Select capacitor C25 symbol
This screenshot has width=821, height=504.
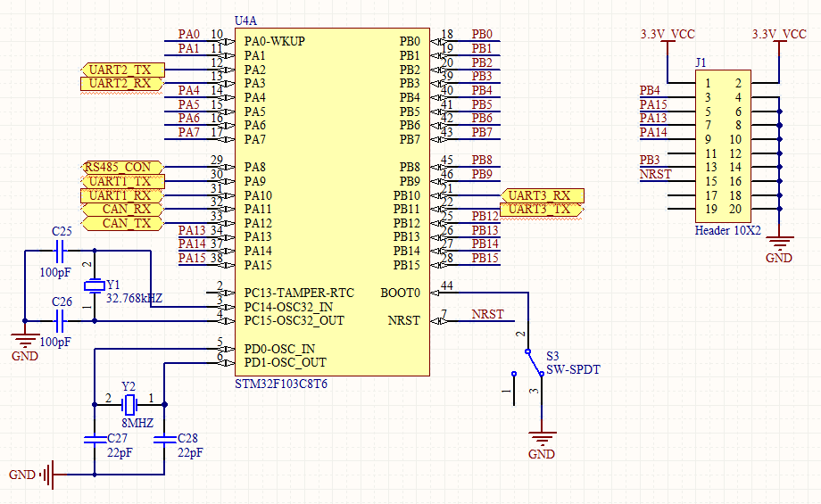point(62,252)
